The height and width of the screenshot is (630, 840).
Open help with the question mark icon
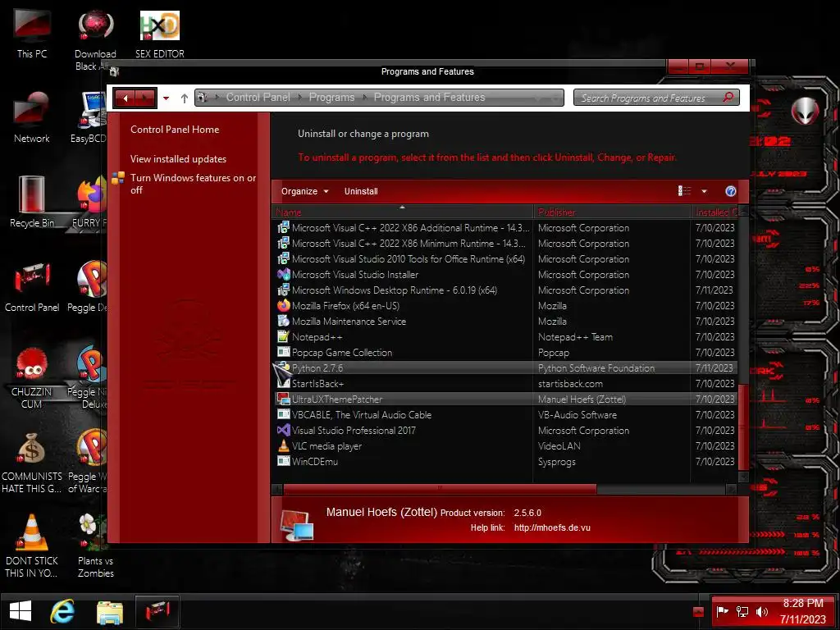point(730,191)
